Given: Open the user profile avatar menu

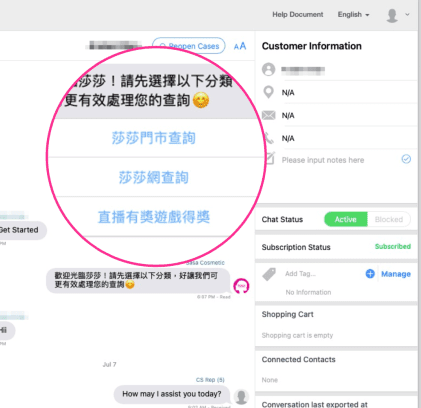Looking at the screenshot, I should 392,15.
